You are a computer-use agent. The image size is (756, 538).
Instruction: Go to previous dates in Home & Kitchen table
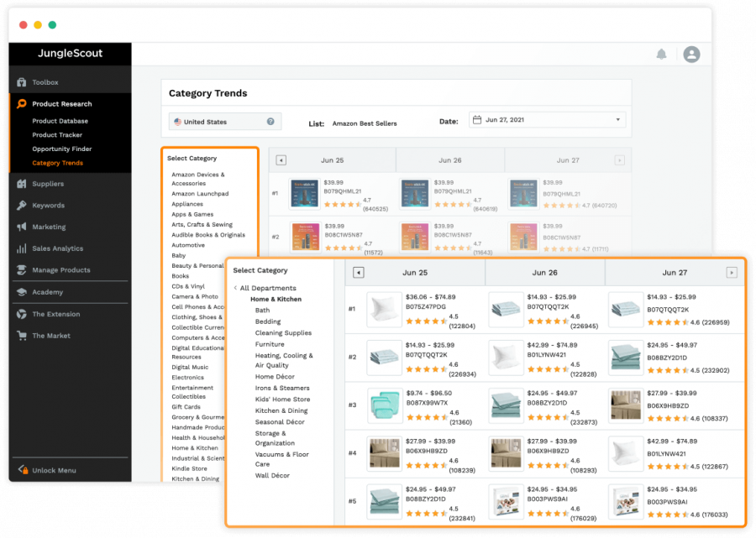pyautogui.click(x=358, y=273)
